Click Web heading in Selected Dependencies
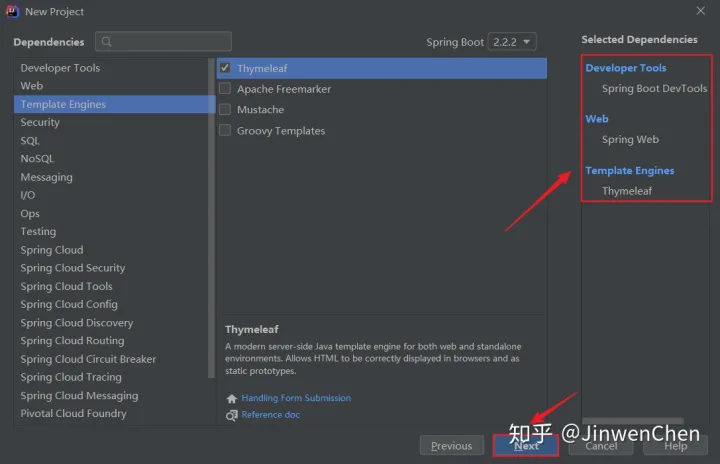The height and width of the screenshot is (464, 720). click(x=597, y=119)
